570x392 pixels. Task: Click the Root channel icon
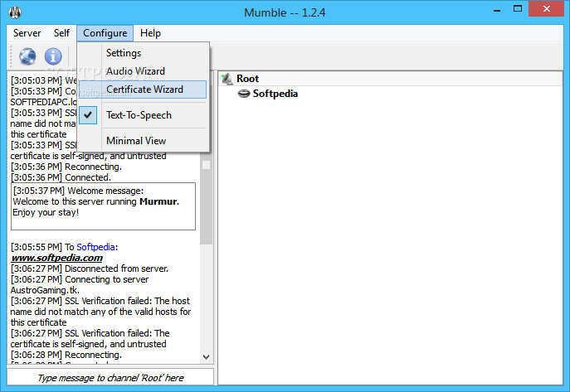point(227,79)
